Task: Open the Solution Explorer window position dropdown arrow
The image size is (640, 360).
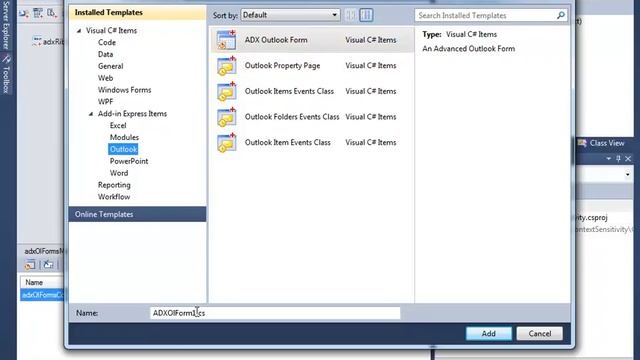Action: click(609, 159)
